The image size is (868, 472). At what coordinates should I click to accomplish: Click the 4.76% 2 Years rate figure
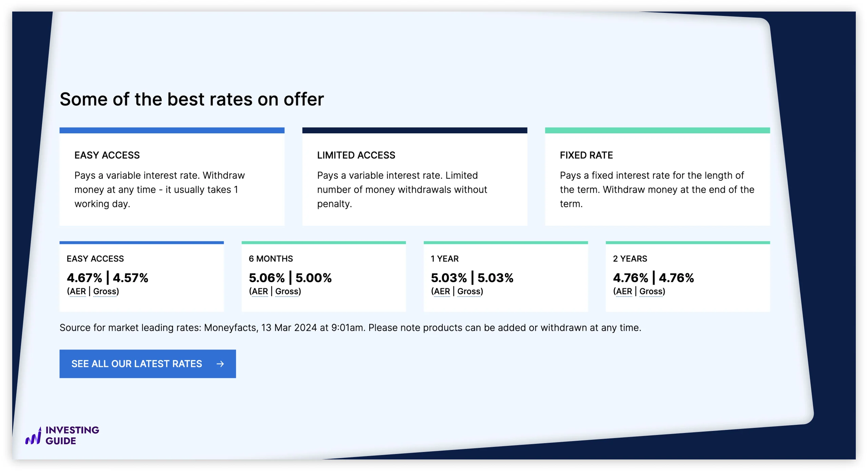(x=631, y=278)
